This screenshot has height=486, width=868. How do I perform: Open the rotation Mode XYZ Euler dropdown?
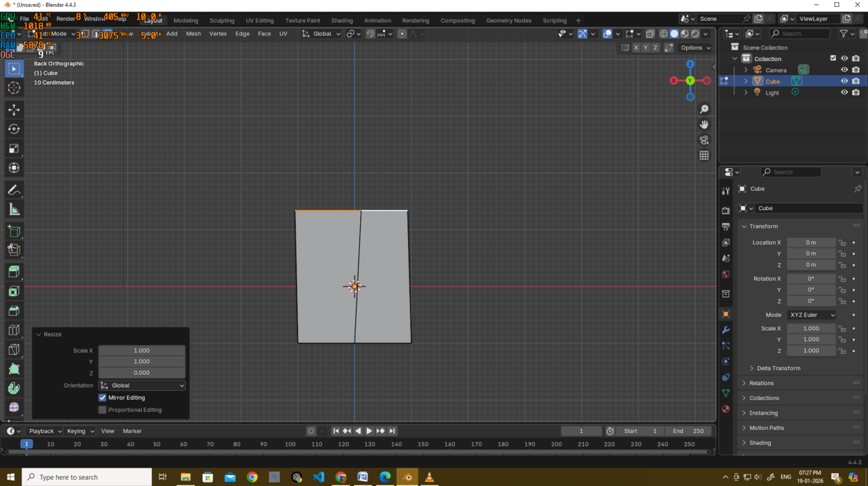pyautogui.click(x=811, y=315)
